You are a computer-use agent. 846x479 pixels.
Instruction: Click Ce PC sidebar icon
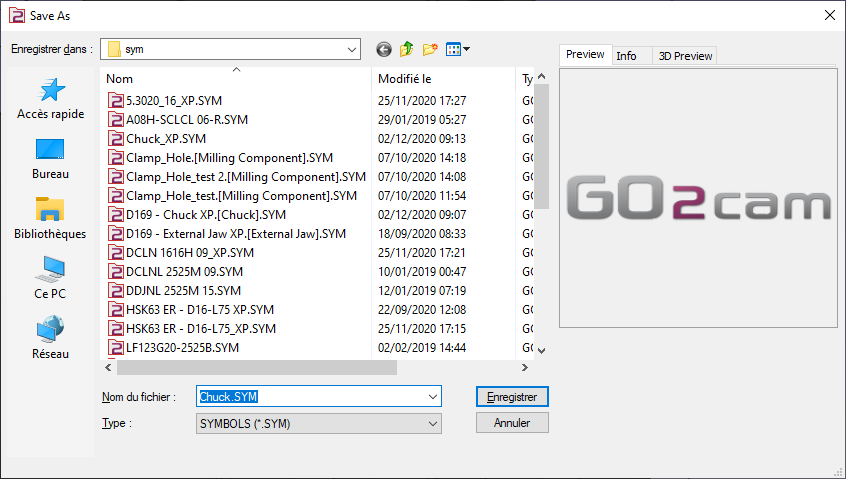pos(51,279)
